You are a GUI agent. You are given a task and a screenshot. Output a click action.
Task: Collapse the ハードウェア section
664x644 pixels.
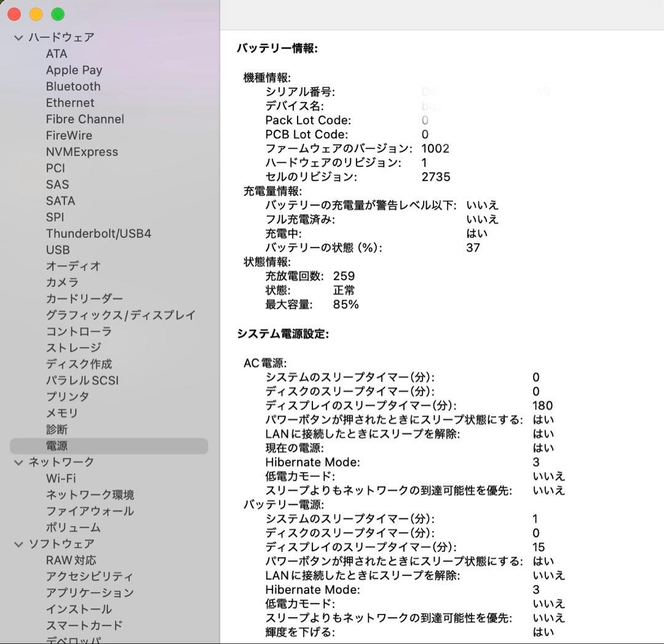tap(18, 37)
